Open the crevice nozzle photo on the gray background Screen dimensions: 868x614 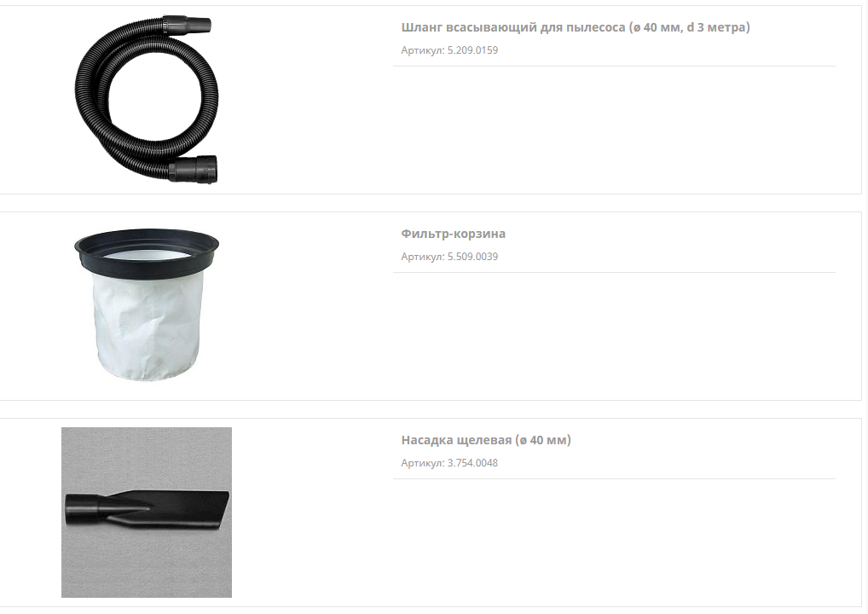coord(147,513)
